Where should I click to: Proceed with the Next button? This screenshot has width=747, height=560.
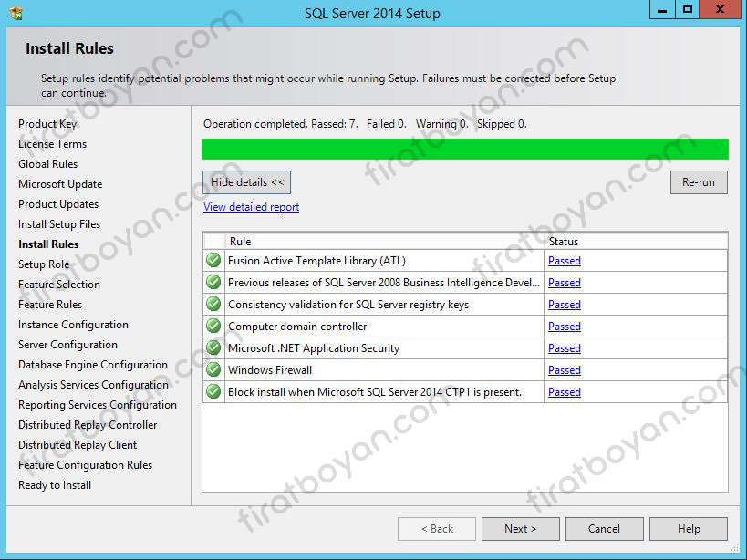[520, 529]
